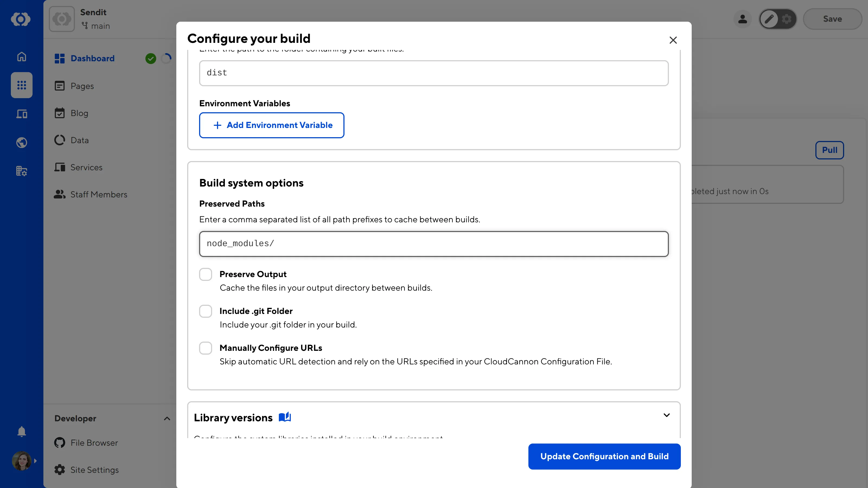The image size is (868, 488).
Task: Go to Site Settings
Action: tap(94, 470)
